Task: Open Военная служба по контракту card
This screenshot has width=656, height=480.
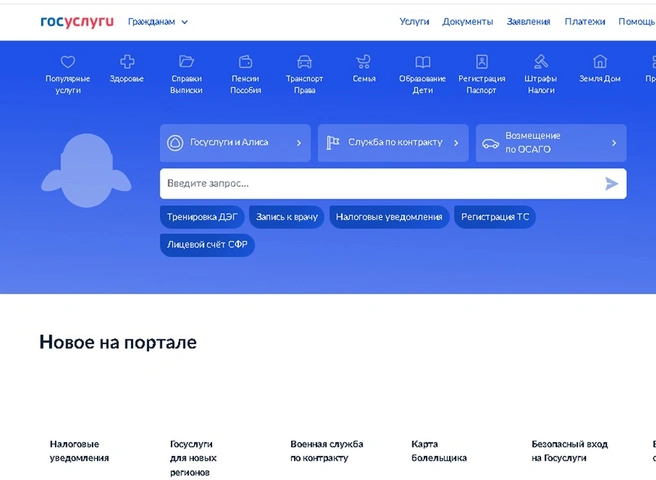Action: click(327, 451)
